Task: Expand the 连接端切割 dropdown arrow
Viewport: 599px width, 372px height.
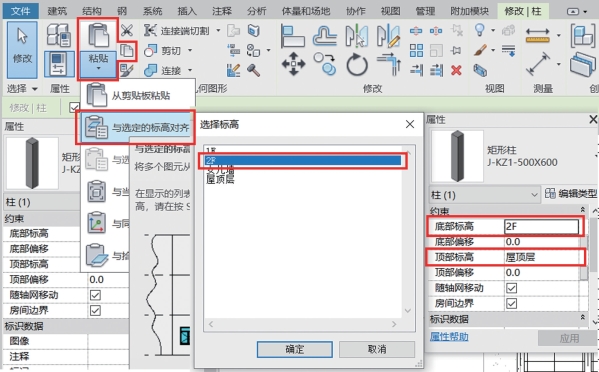Action: (x=218, y=30)
